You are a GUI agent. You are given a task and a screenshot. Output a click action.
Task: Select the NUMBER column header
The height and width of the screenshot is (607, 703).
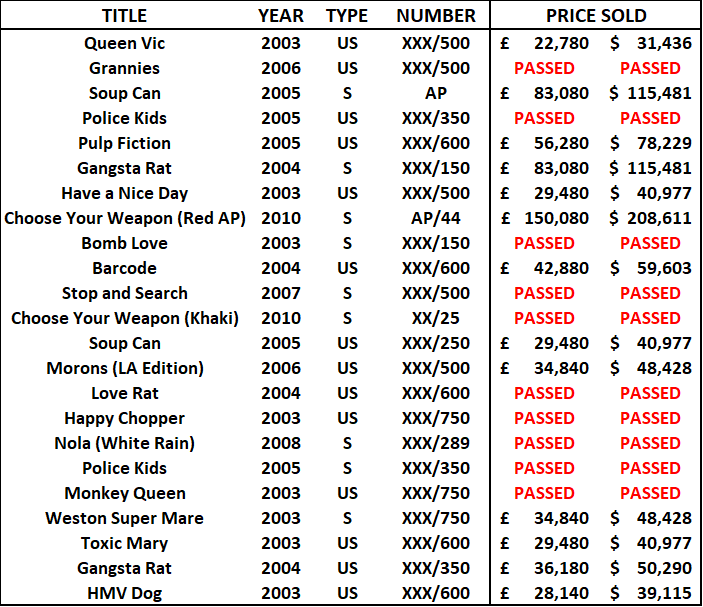pos(435,16)
